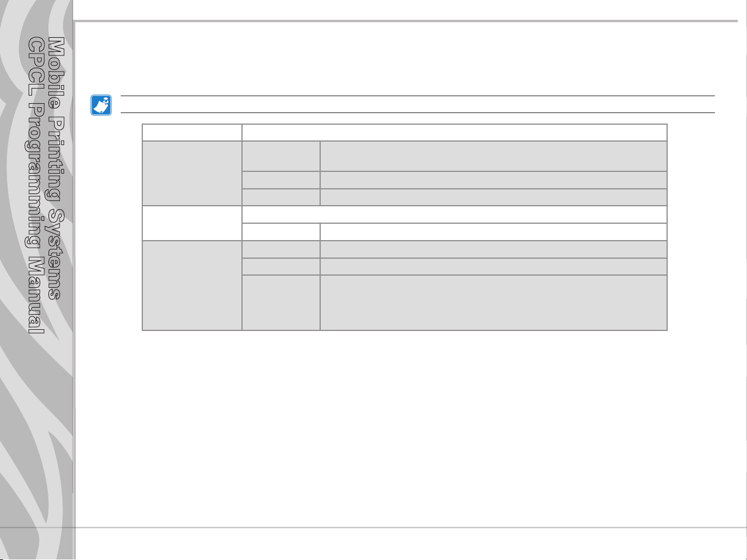
Task: Click the CPCL Programming Manual sidebar title
Action: [x=37, y=186]
